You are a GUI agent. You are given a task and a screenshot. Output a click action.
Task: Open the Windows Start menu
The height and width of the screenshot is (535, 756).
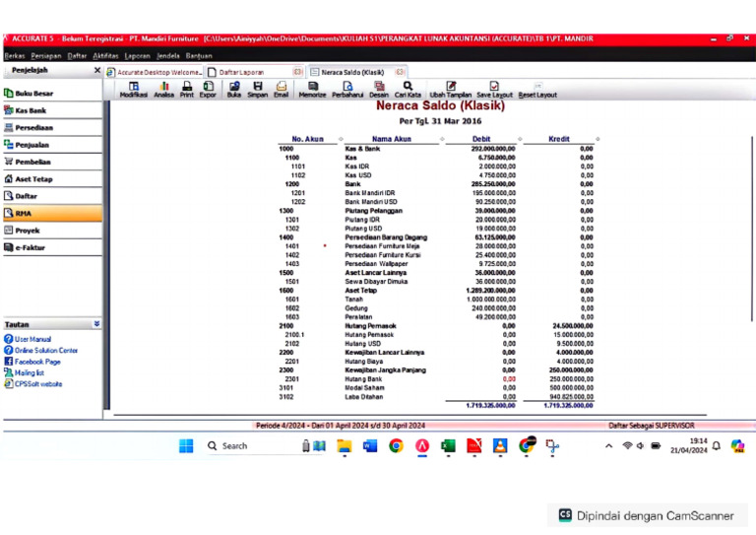186,446
